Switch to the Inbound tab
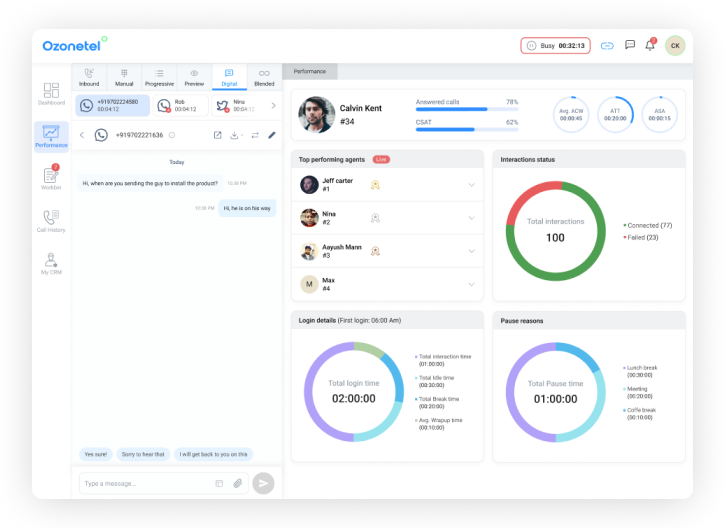The height and width of the screenshot is (528, 725). point(90,77)
